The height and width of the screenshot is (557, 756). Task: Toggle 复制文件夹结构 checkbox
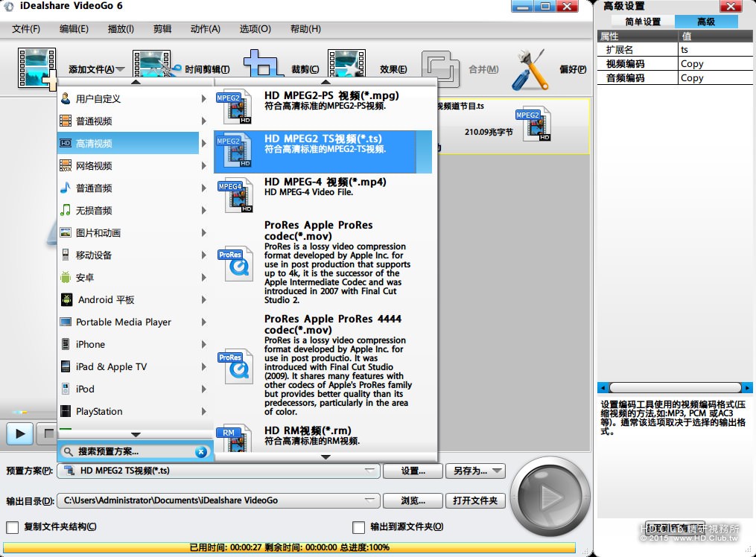(x=12, y=527)
